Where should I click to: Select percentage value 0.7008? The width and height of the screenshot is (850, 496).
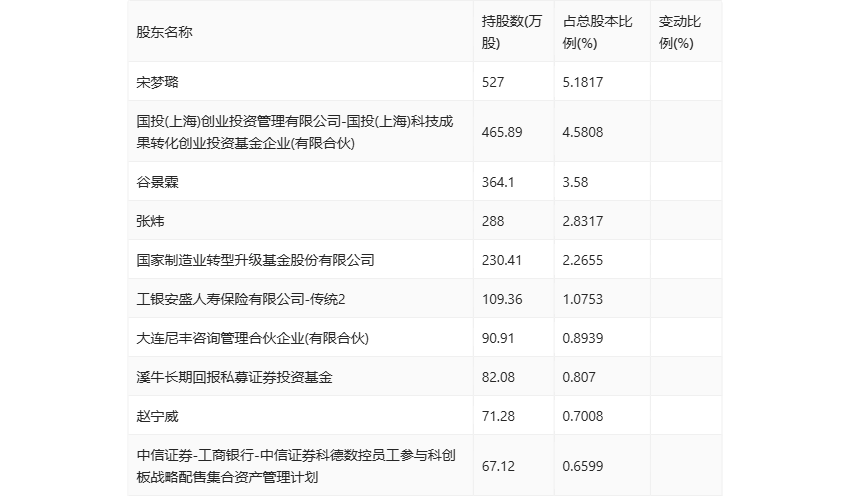coord(583,416)
